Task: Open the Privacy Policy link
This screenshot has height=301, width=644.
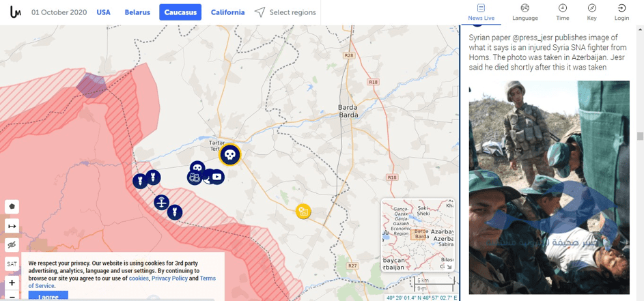Action: tap(169, 278)
